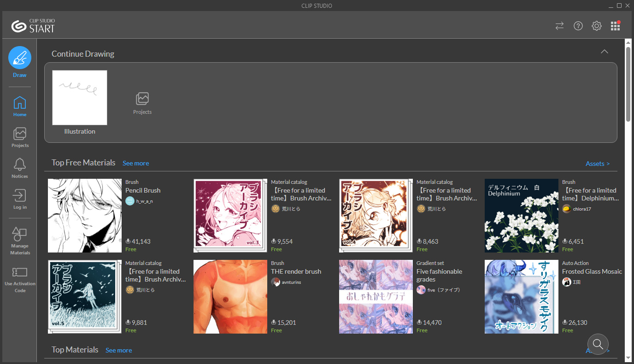Click the h_w_a_n author avatar
Viewport: 634px width, 364px height.
click(x=130, y=201)
